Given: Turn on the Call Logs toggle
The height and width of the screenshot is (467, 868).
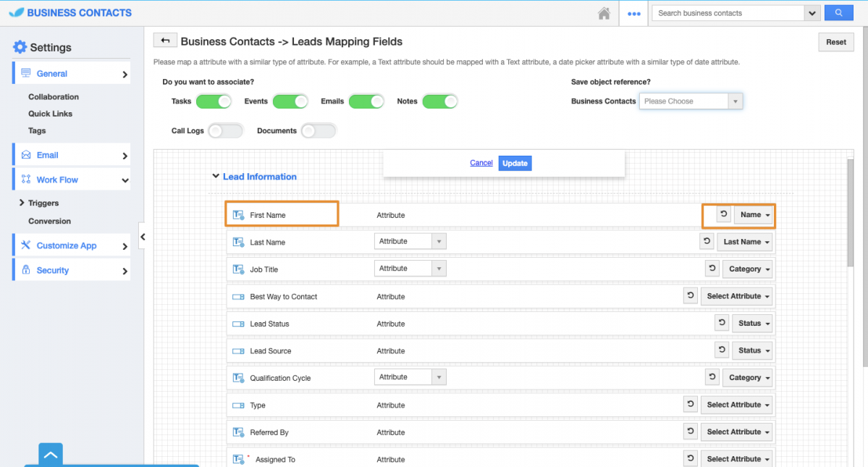Looking at the screenshot, I should (225, 131).
